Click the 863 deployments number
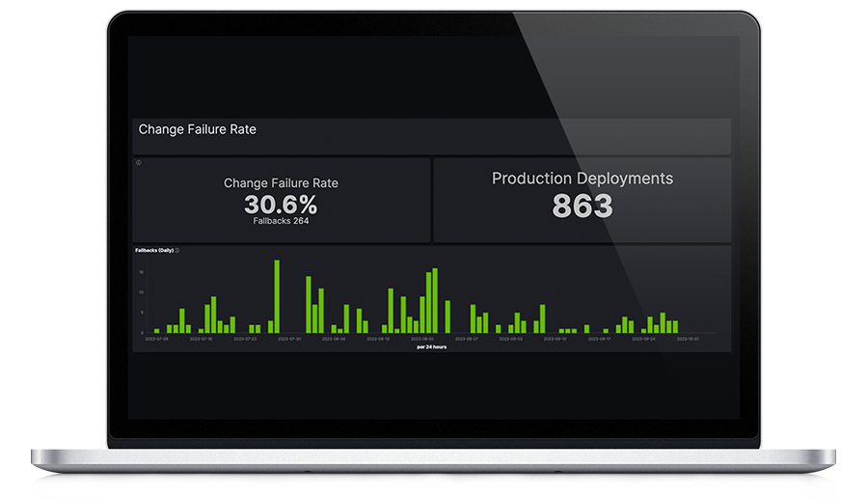Screen dimensions: 868x498 click(x=583, y=206)
